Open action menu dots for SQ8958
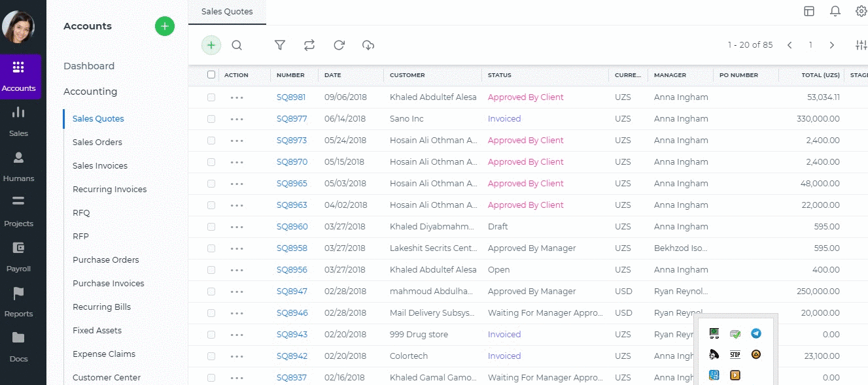 237,248
